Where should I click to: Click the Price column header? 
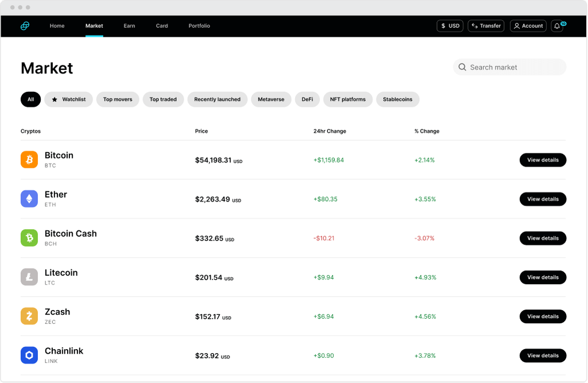tap(202, 131)
